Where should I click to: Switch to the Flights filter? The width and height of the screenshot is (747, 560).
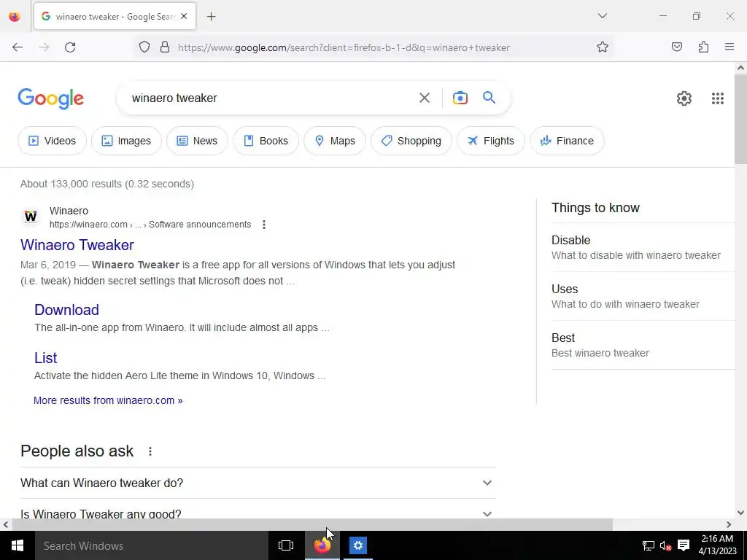pyautogui.click(x=491, y=141)
